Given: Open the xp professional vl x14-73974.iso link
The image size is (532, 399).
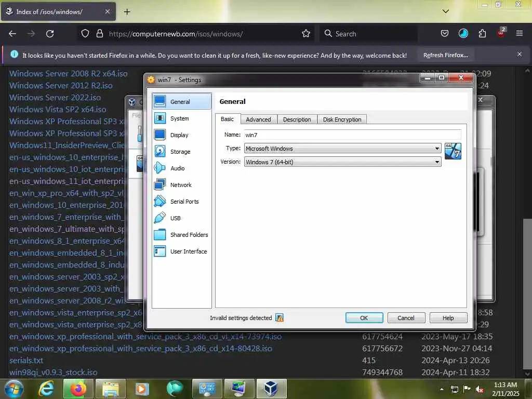Looking at the screenshot, I should (145, 337).
